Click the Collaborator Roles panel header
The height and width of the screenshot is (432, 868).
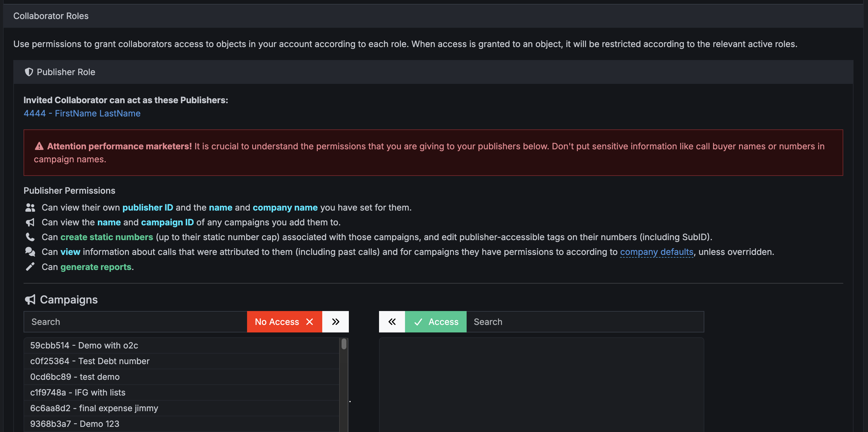pyautogui.click(x=433, y=16)
